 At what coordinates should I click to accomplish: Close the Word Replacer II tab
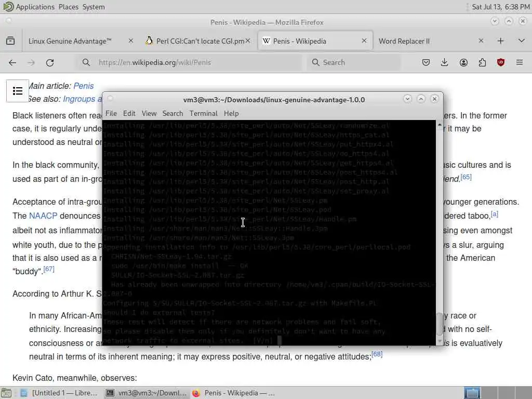[x=481, y=41]
